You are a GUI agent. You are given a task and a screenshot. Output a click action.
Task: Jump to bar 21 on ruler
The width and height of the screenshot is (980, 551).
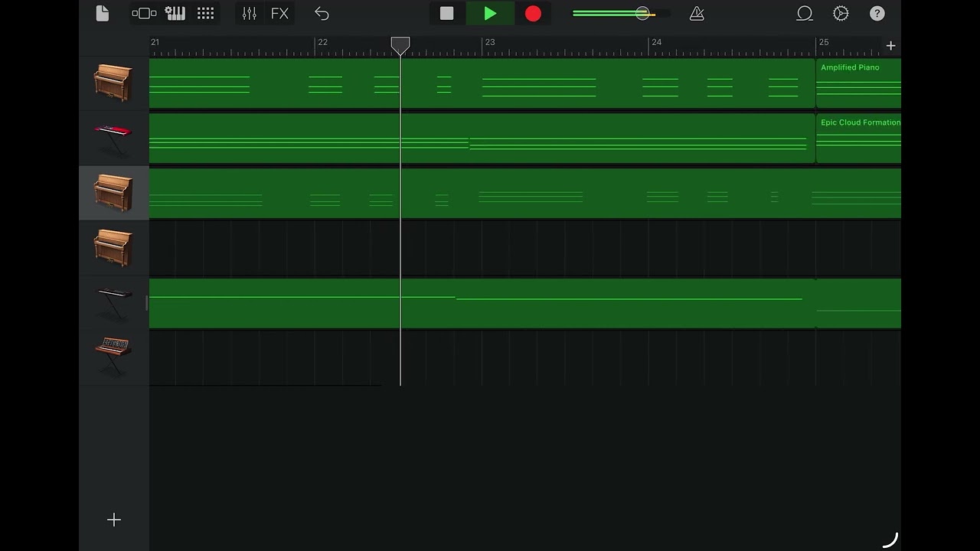coord(155,42)
